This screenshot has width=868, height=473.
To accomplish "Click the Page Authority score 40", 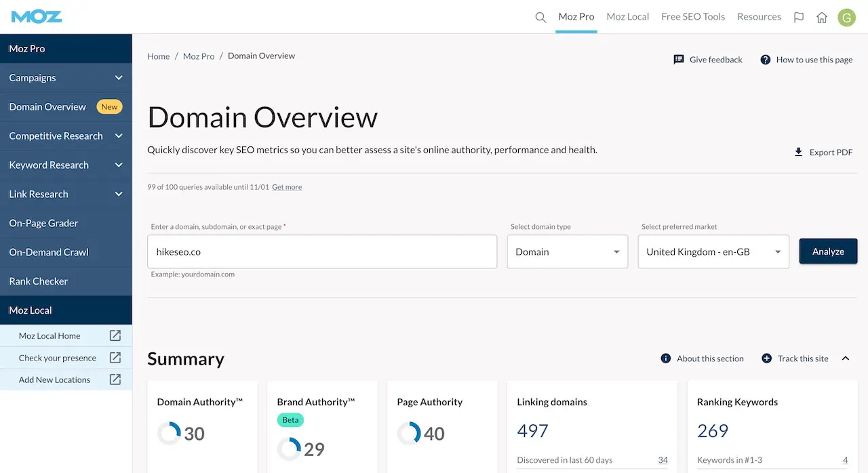I will pos(434,434).
